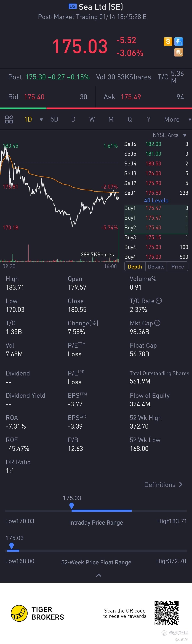Open the NYSE Arca exchange dropdown
Image resolution: width=192 pixels, height=644 pixels.
click(185, 135)
